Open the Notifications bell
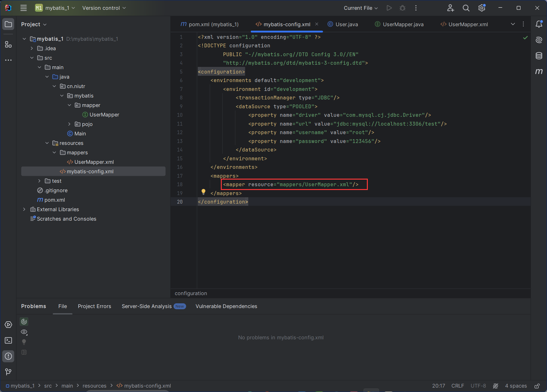 (x=539, y=24)
